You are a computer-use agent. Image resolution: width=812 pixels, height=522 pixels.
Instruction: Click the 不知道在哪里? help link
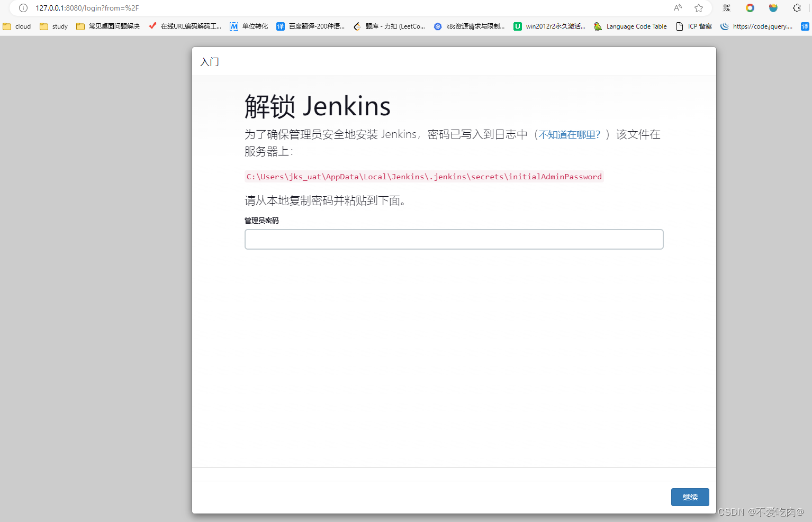pyautogui.click(x=570, y=135)
